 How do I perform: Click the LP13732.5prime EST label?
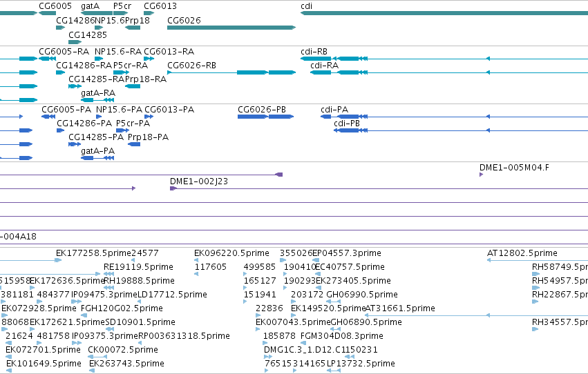pyautogui.click(x=361, y=364)
